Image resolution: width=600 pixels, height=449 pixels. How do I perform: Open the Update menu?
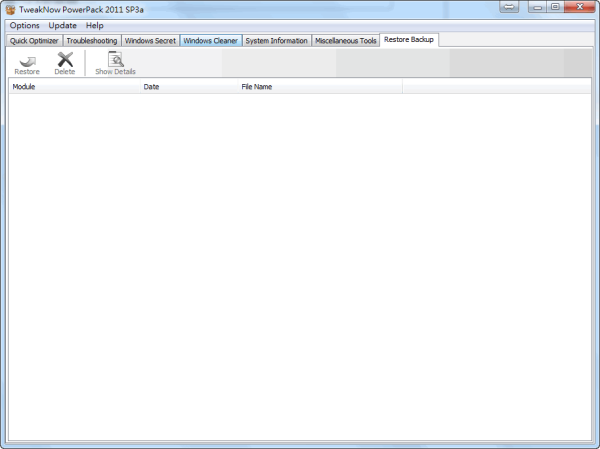[62, 26]
